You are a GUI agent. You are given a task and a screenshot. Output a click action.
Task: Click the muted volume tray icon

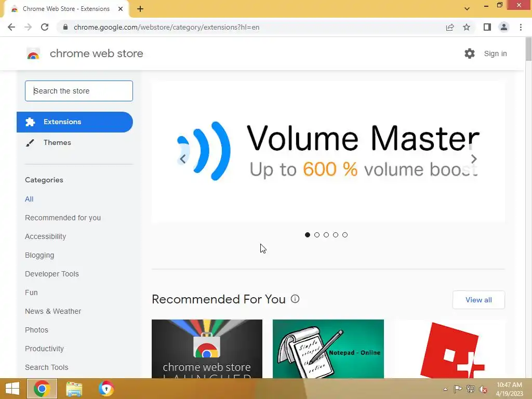[x=483, y=389]
